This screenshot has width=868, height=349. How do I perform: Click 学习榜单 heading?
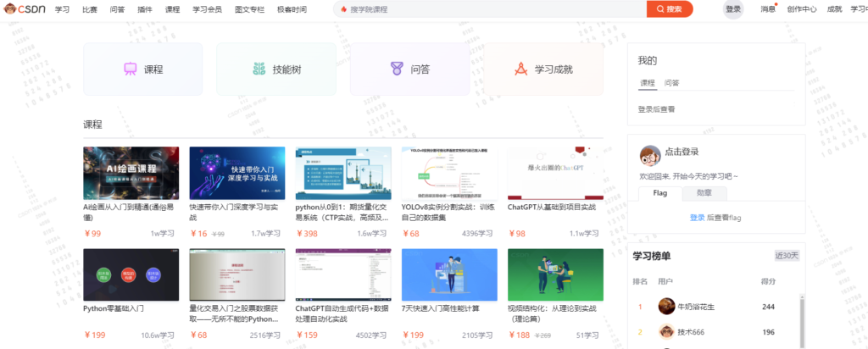point(652,256)
